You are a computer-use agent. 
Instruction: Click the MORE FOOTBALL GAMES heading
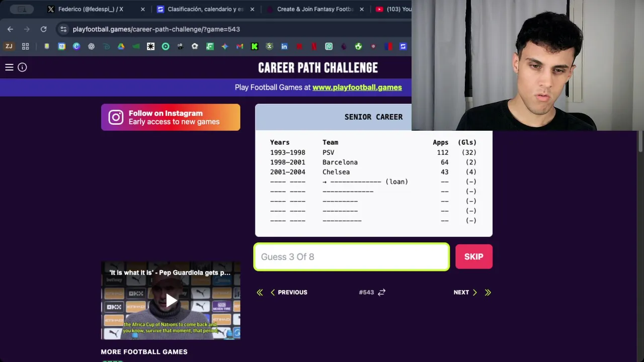pos(144,352)
